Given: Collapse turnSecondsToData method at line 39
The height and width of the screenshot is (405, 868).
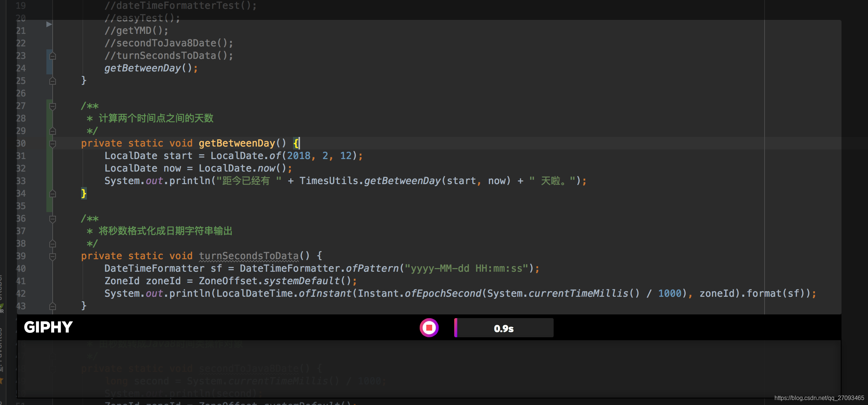Looking at the screenshot, I should pos(53,256).
